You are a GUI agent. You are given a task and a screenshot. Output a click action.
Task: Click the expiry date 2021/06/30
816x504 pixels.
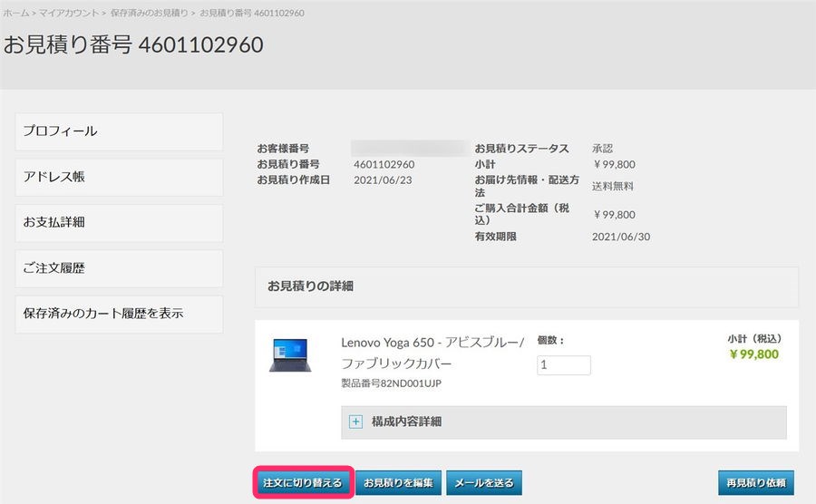[621, 237]
